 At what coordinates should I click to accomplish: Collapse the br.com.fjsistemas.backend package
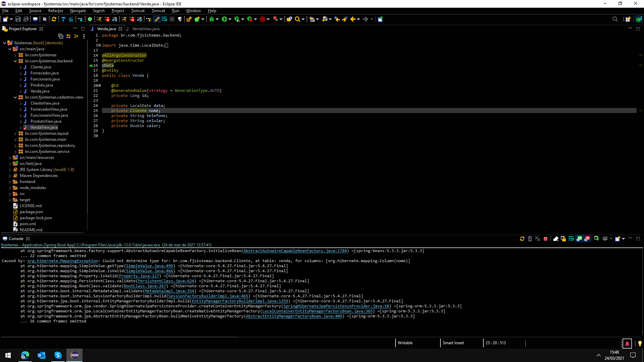pos(15,61)
